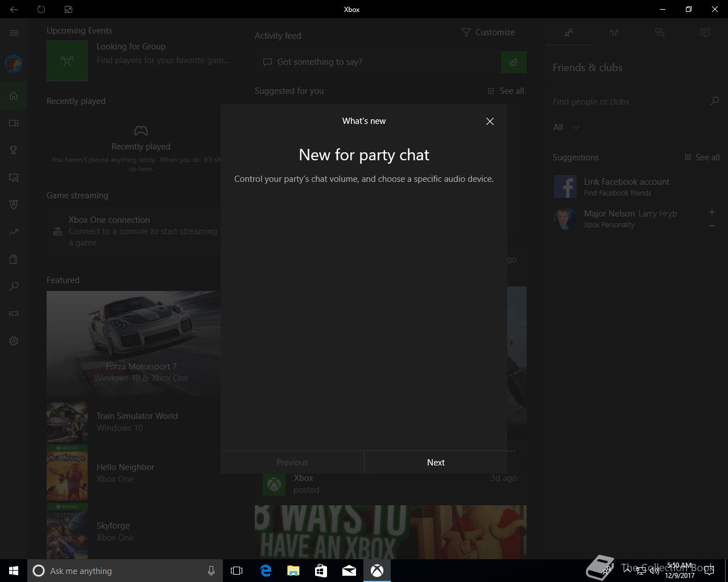
Task: Go back with title bar arrow
Action: [x=14, y=9]
